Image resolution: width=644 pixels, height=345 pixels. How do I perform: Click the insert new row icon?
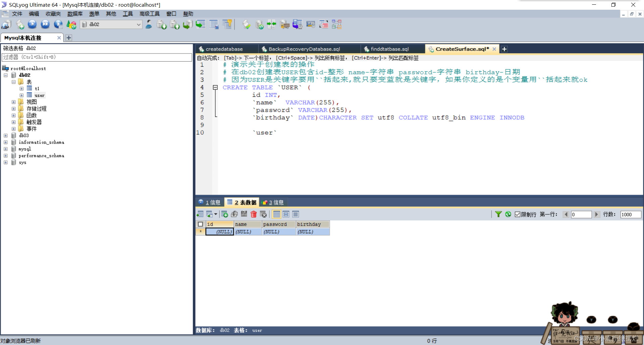225,214
